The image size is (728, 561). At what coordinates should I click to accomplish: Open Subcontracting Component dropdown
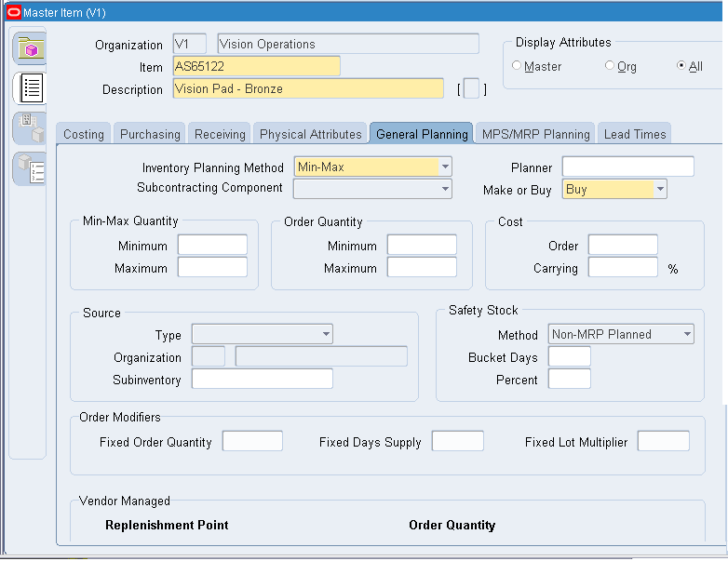click(x=445, y=189)
